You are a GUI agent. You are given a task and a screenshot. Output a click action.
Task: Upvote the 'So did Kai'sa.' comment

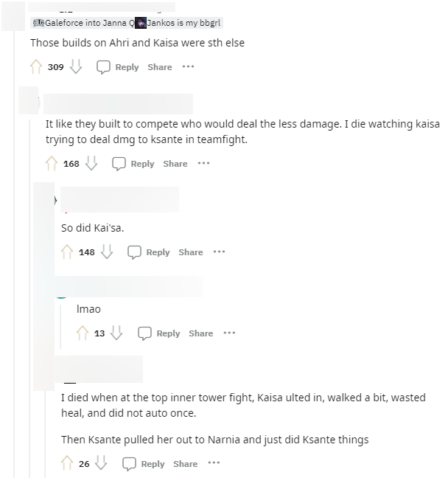[x=67, y=252]
